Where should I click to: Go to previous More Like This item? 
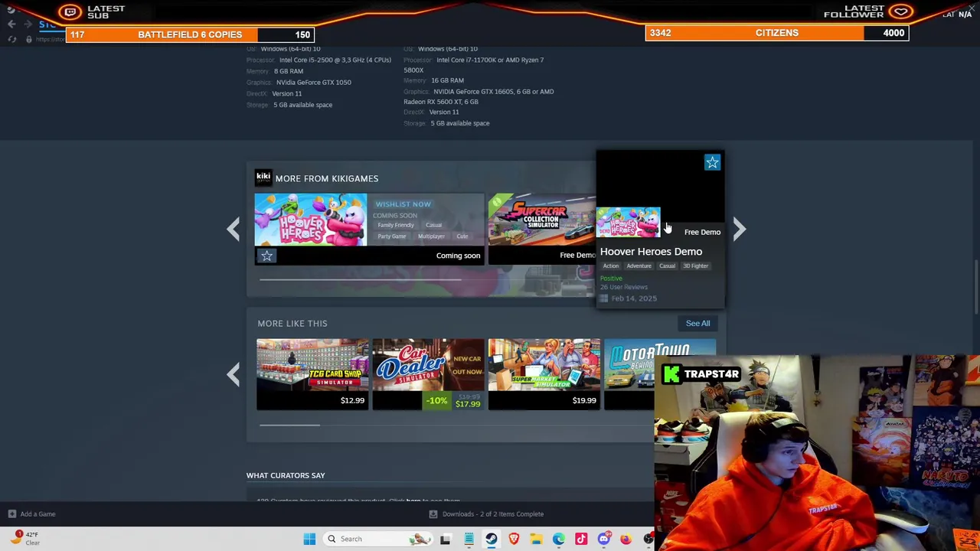pyautogui.click(x=233, y=373)
